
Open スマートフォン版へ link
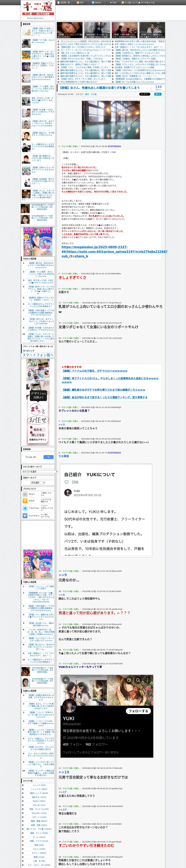coord(38,355)
